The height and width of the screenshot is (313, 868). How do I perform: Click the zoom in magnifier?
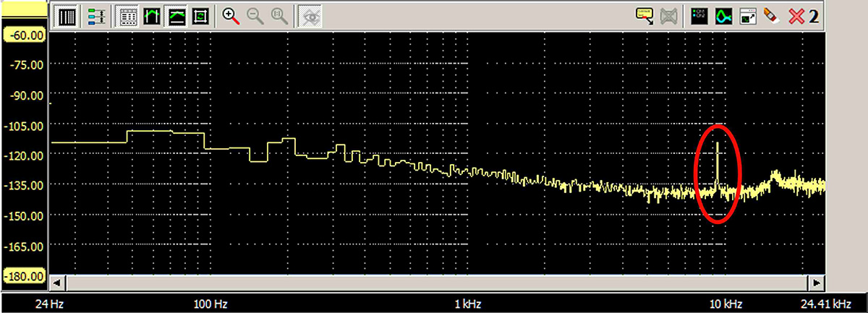(231, 16)
